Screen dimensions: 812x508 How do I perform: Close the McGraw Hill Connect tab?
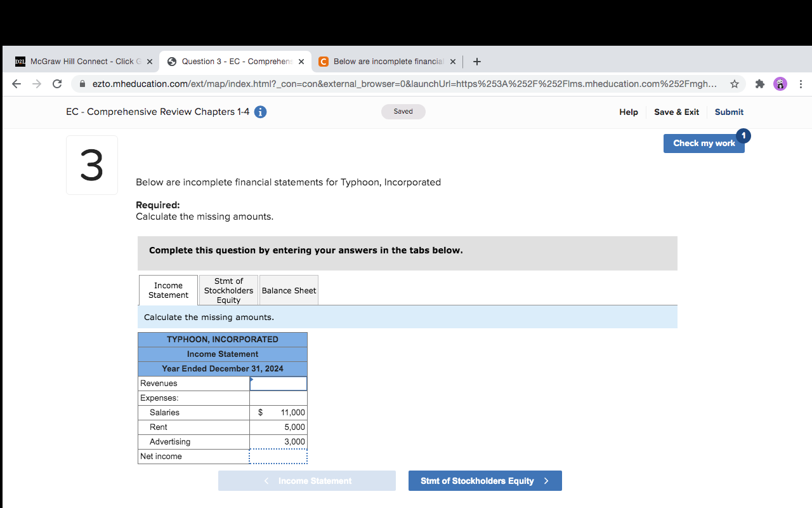coord(150,62)
